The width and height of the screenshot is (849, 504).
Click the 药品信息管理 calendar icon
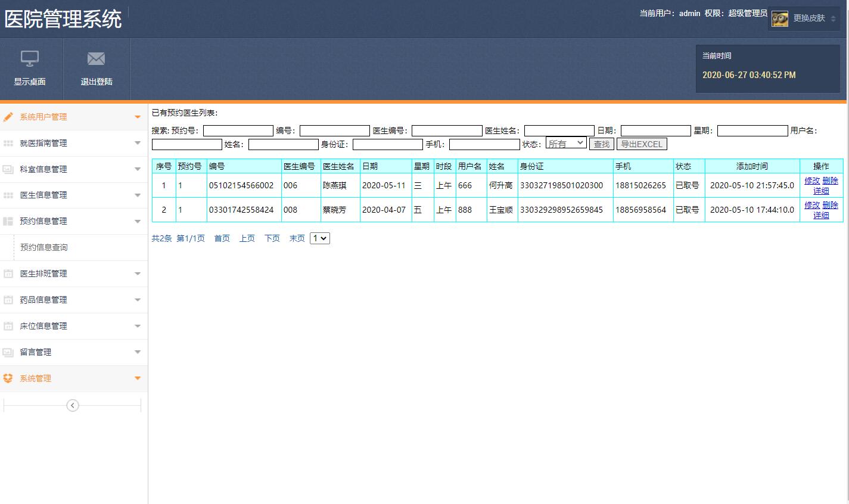8,300
